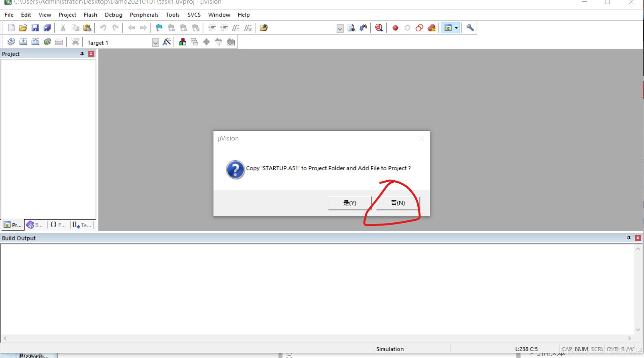The height and width of the screenshot is (358, 644).
Task: Navigate forwards with the right arrow
Action: [143, 28]
